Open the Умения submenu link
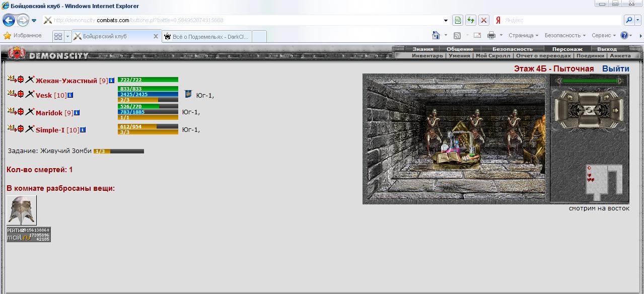 coord(459,56)
